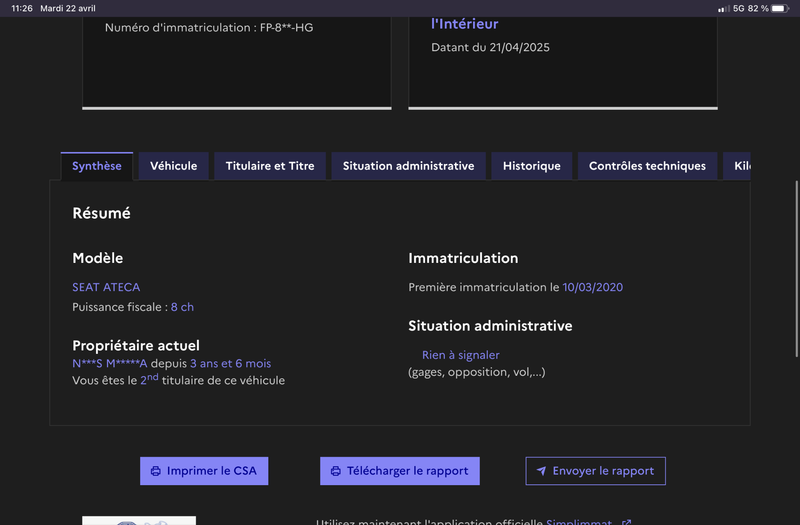Click the Propriétaire actuel heading
The height and width of the screenshot is (525, 800).
pos(136,346)
